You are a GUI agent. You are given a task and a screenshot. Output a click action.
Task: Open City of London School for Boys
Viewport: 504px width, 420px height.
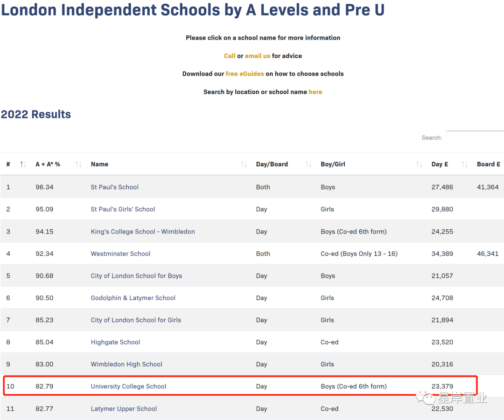136,276
